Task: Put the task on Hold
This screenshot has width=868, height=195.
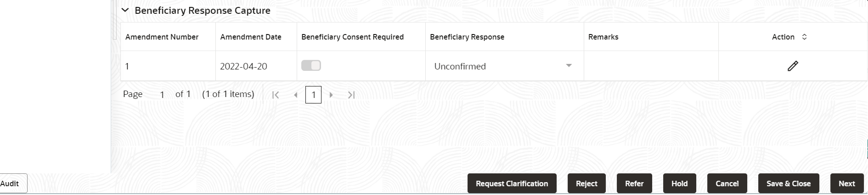Action: (679, 184)
